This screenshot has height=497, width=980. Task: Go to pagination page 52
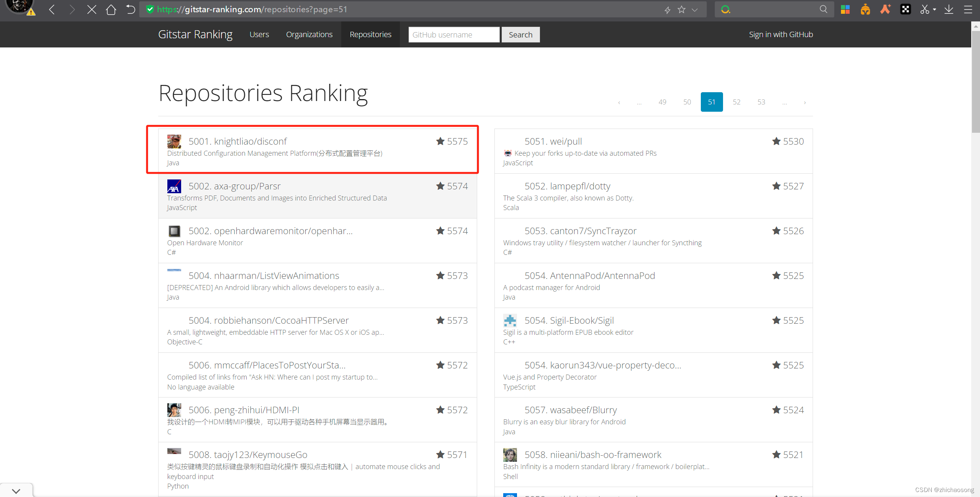(x=736, y=102)
